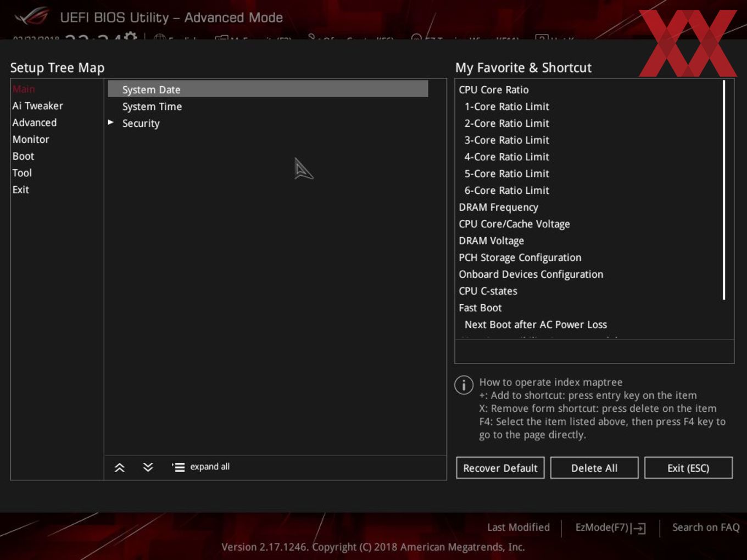Select Main in the Setup Tree Map

point(24,89)
